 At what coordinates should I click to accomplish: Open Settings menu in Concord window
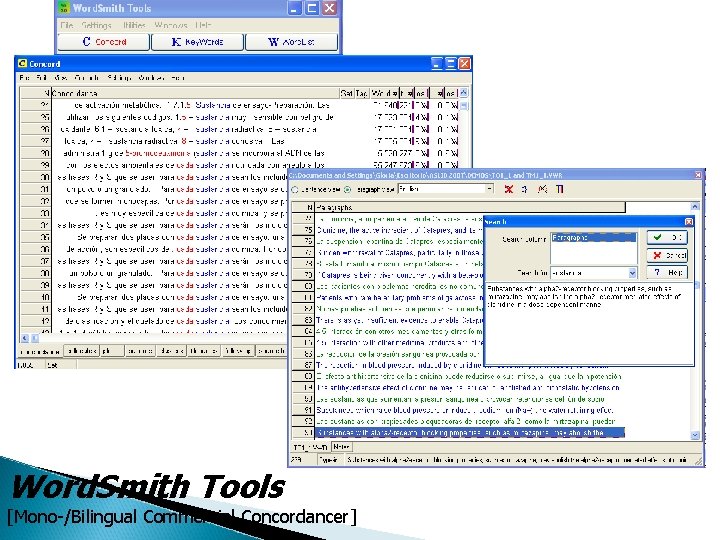pyautogui.click(x=119, y=78)
